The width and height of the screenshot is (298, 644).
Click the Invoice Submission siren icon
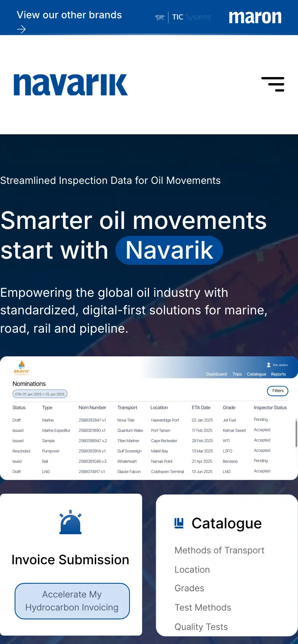pyautogui.click(x=71, y=522)
